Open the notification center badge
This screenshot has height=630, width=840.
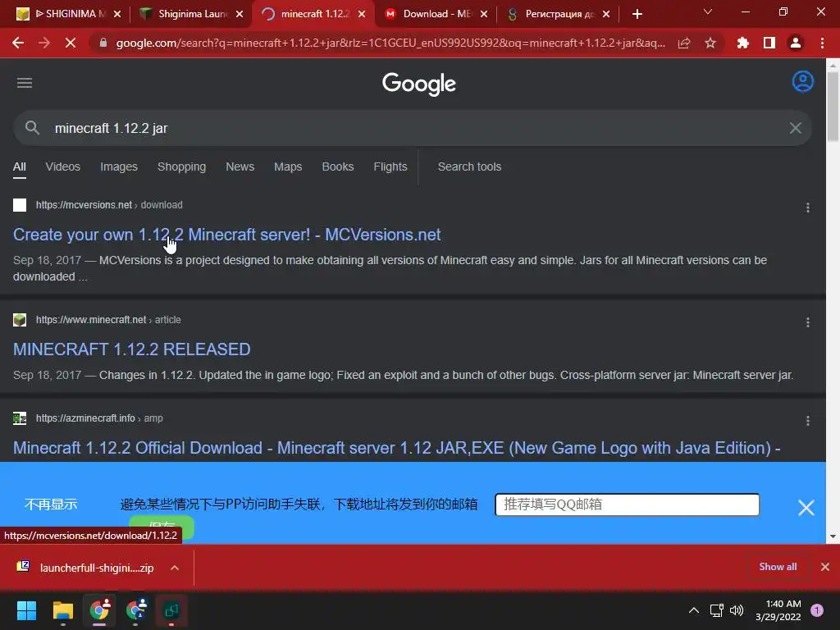tap(817, 610)
